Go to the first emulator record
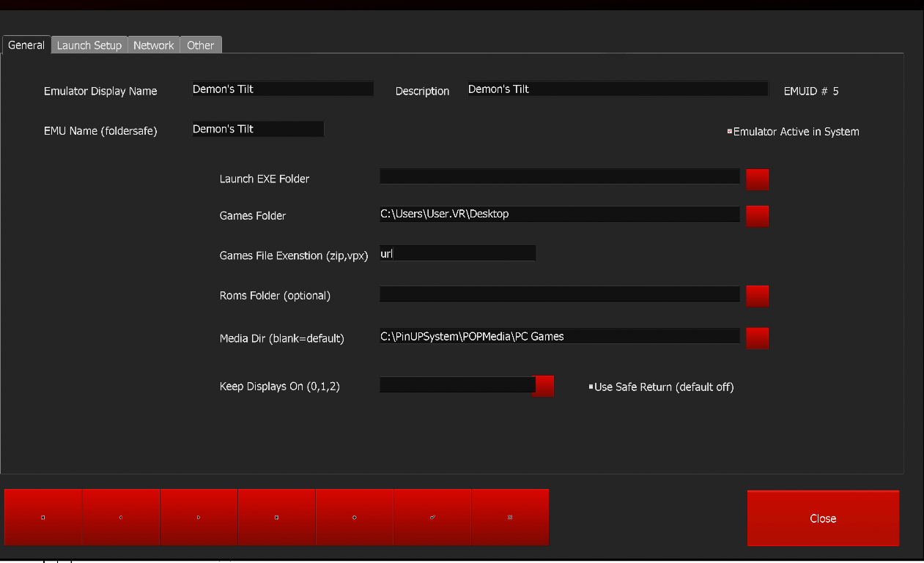924x563 pixels. [43, 517]
